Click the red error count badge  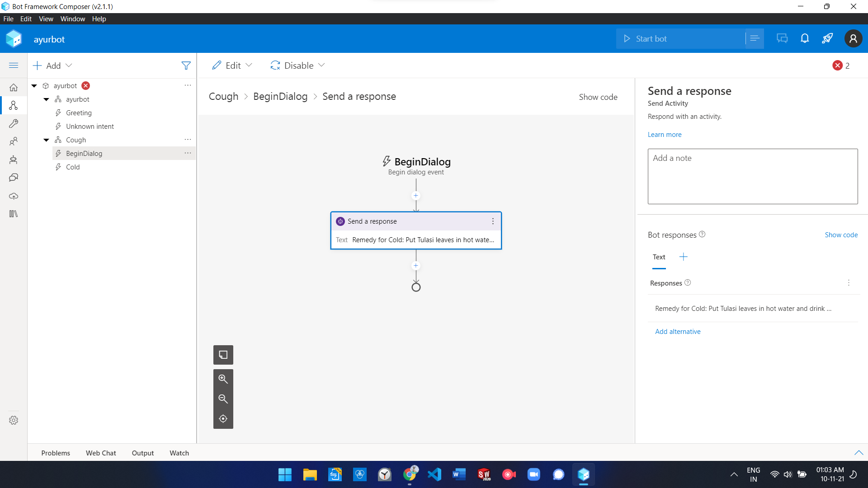tap(838, 66)
